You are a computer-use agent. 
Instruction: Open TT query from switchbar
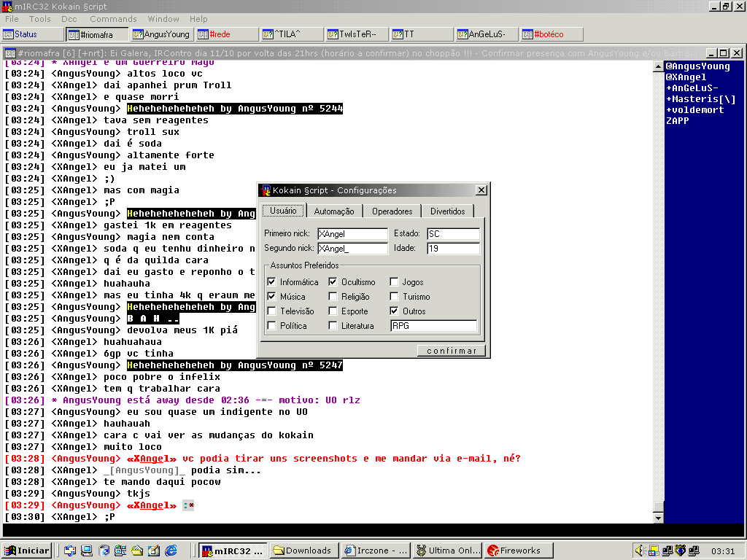(422, 34)
